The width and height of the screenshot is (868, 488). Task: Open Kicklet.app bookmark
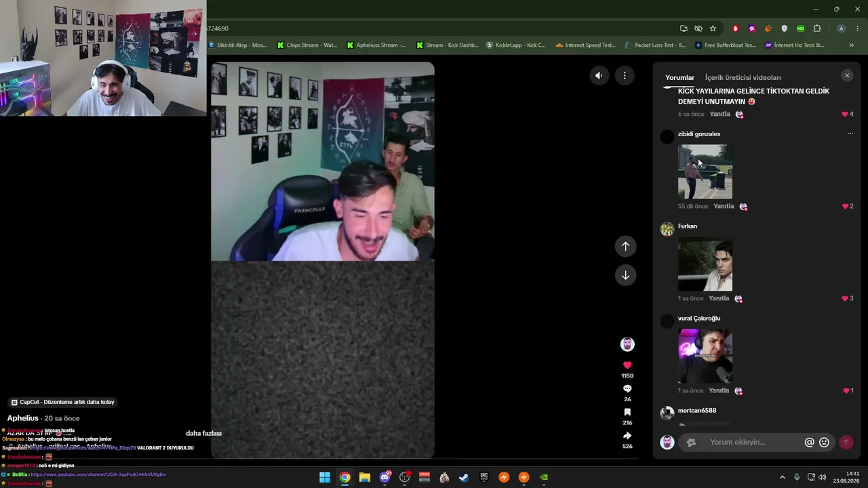click(x=516, y=45)
